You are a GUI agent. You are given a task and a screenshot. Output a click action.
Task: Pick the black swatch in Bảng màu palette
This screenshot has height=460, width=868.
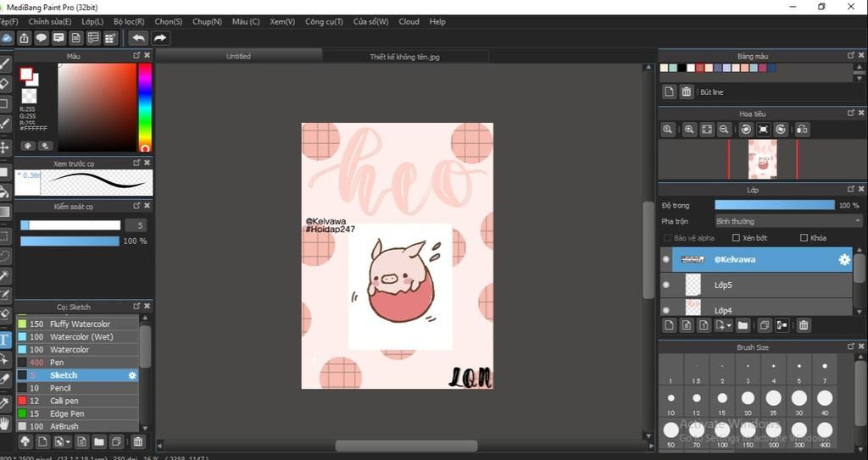[x=682, y=68]
